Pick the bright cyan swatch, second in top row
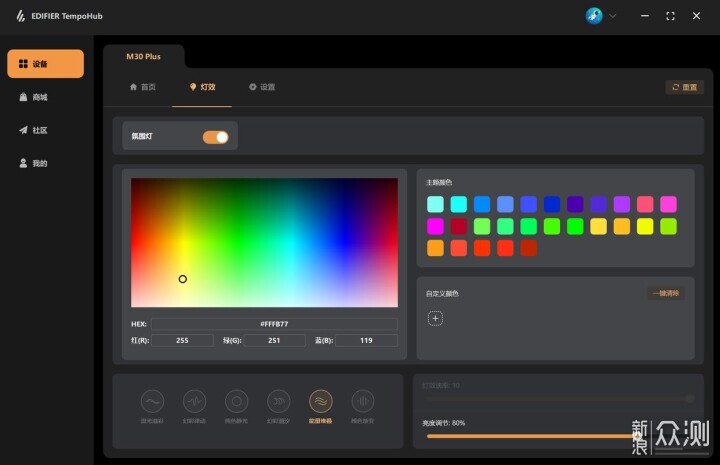 (459, 204)
